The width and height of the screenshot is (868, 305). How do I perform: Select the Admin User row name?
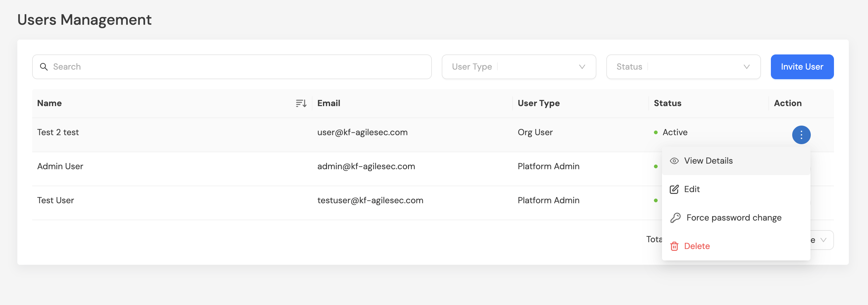click(x=60, y=166)
